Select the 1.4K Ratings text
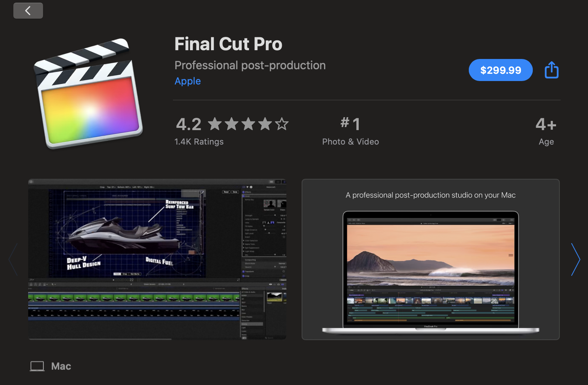Image resolution: width=588 pixels, height=385 pixels. point(199,142)
